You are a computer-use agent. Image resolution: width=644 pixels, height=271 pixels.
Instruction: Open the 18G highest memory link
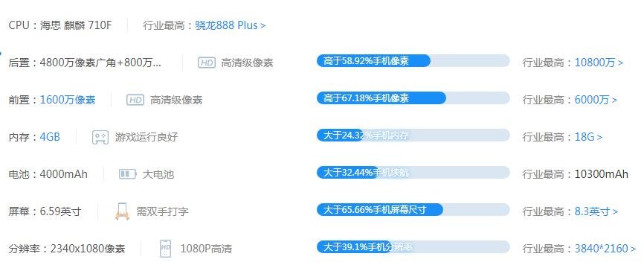coord(588,137)
